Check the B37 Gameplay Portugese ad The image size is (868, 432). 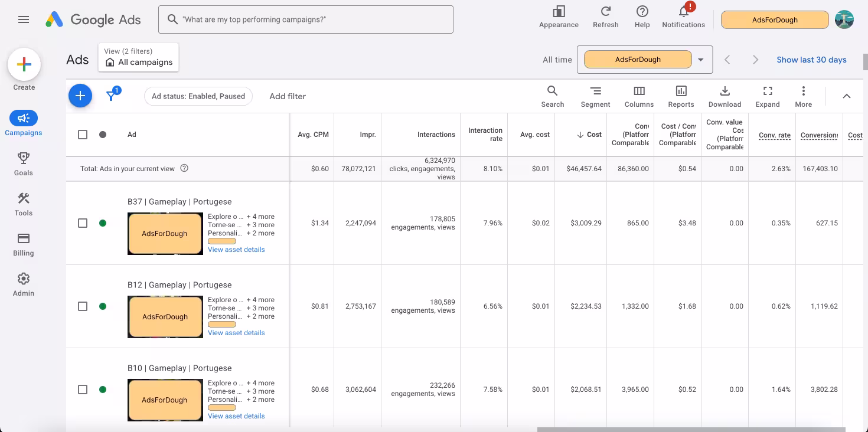pos(83,223)
